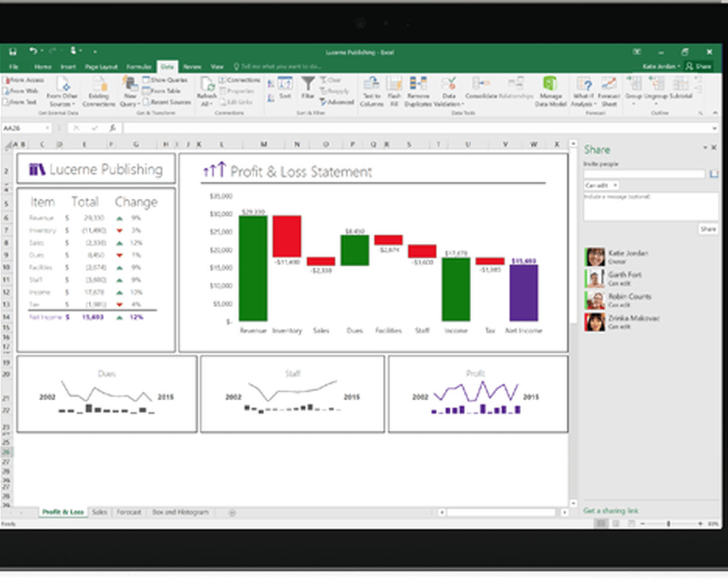Viewport: 728px width, 582px height.
Task: Click zoom in plus button
Action: point(700,524)
